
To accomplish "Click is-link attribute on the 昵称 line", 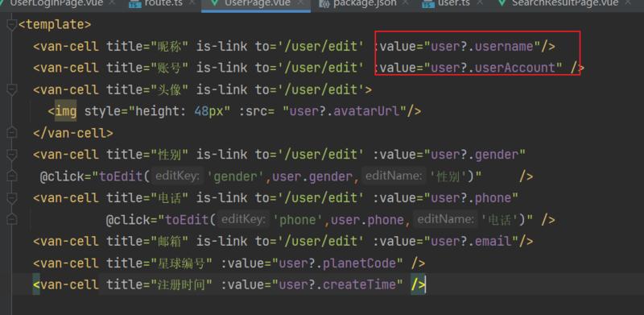I will (222, 46).
